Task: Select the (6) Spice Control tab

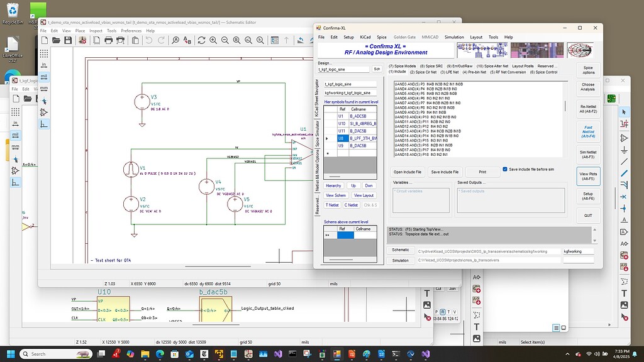Action: (543, 72)
